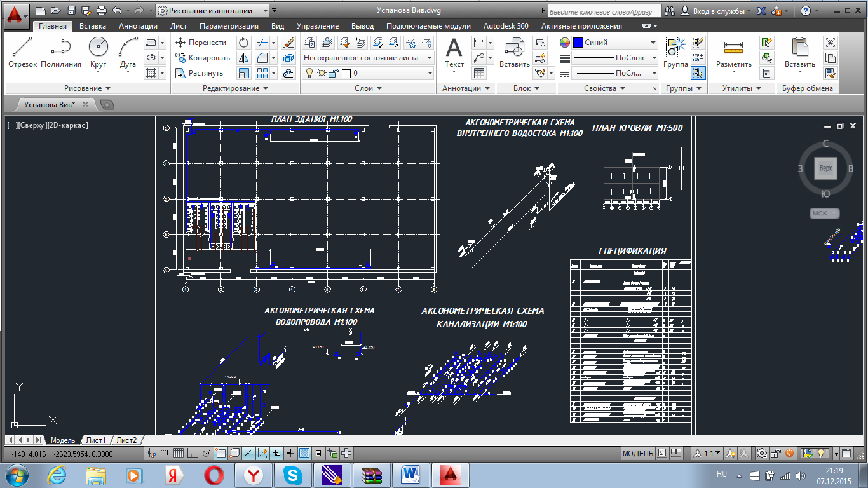This screenshot has height=488, width=868.
Task: Toggle Ortho mode in status bar
Action: point(193,453)
